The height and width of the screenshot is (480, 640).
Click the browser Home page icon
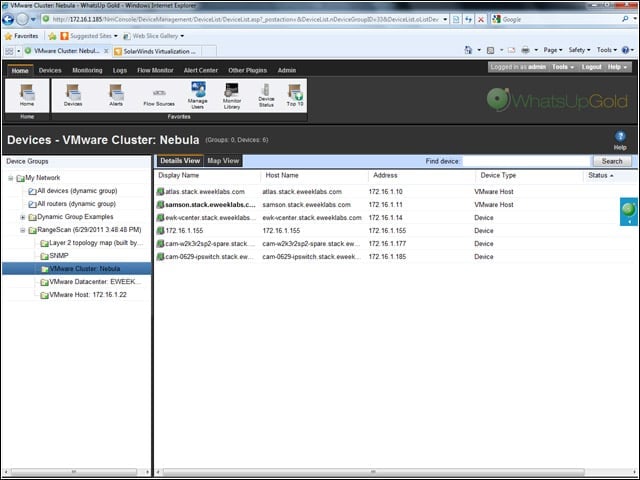point(468,50)
